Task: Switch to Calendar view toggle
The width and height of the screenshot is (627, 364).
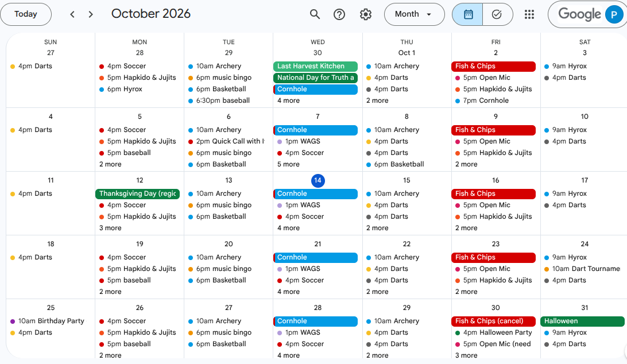Action: [467, 14]
